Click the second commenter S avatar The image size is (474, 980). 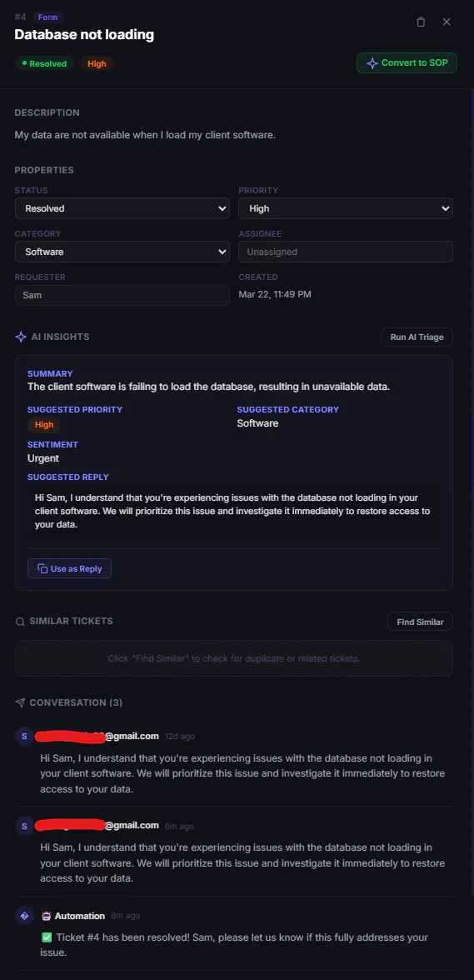24,826
